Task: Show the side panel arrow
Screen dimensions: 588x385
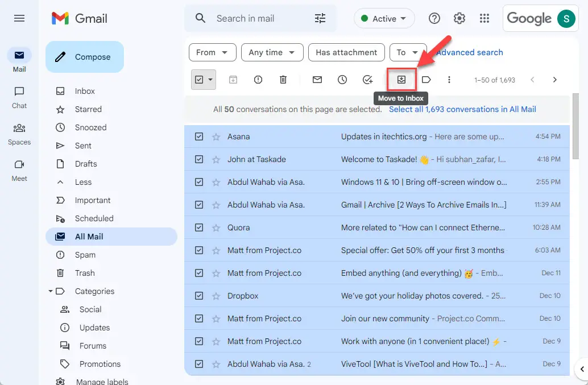Action: pos(582,369)
